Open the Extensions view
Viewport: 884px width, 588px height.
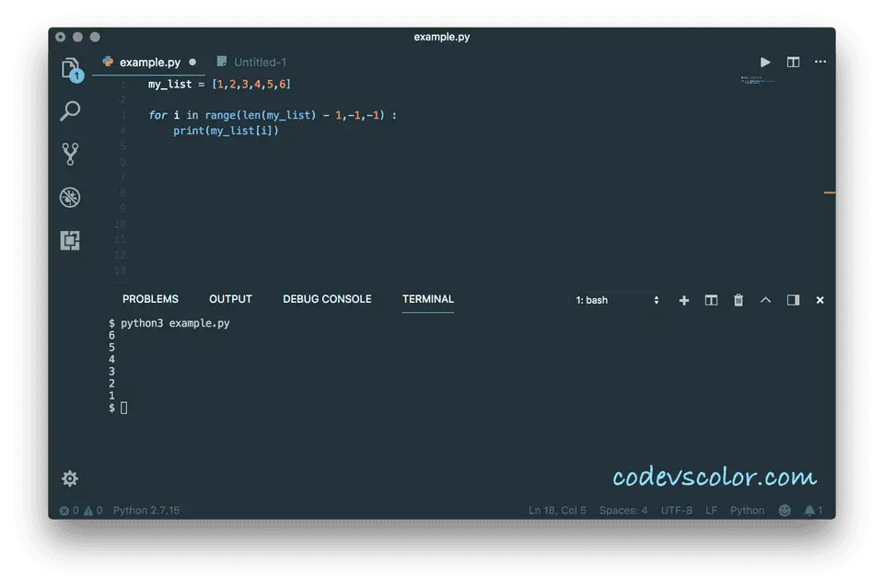tap(70, 240)
